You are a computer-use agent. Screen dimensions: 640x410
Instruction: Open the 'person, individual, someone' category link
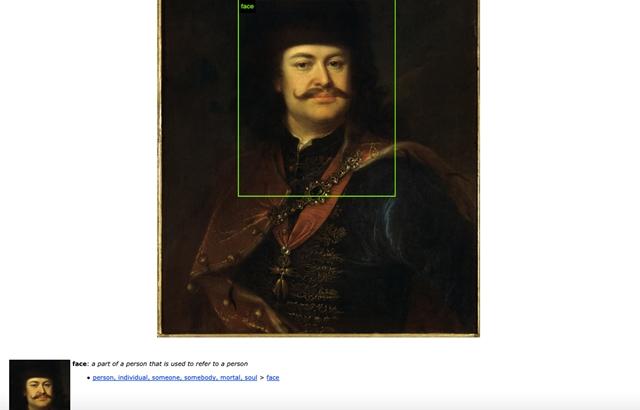[175, 378]
